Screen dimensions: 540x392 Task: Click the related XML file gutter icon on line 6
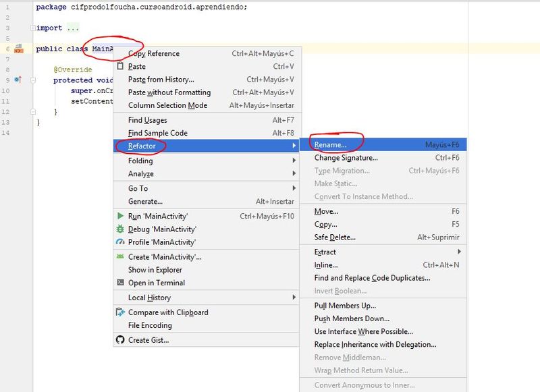coord(19,49)
